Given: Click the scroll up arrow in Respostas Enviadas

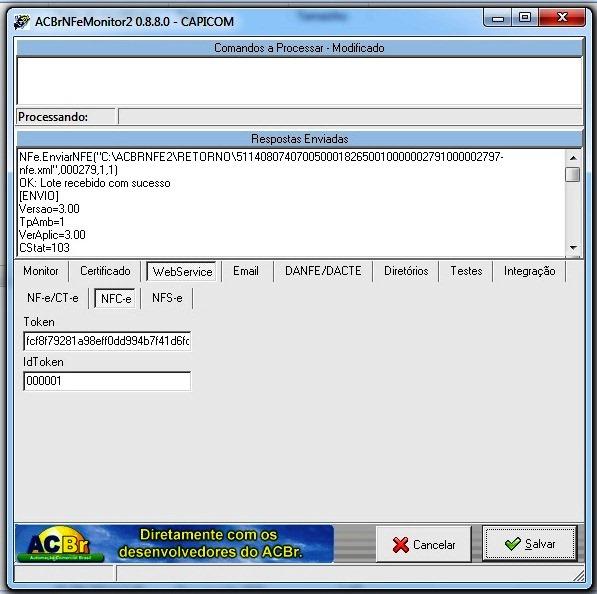Looking at the screenshot, I should click(x=573, y=158).
